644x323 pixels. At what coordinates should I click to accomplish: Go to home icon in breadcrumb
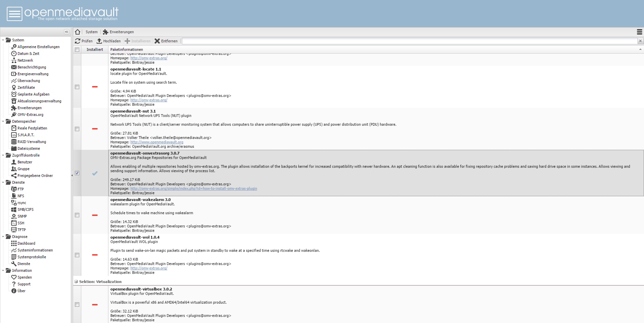(78, 32)
